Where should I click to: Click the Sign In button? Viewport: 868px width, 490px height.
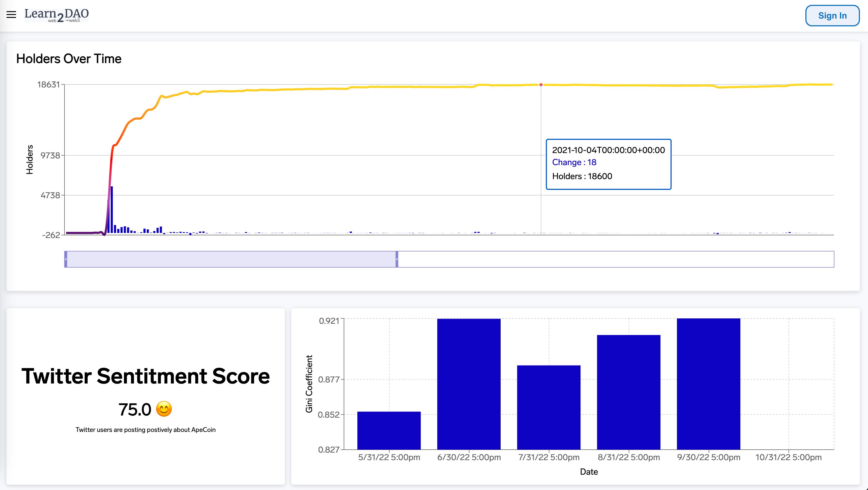[832, 16]
